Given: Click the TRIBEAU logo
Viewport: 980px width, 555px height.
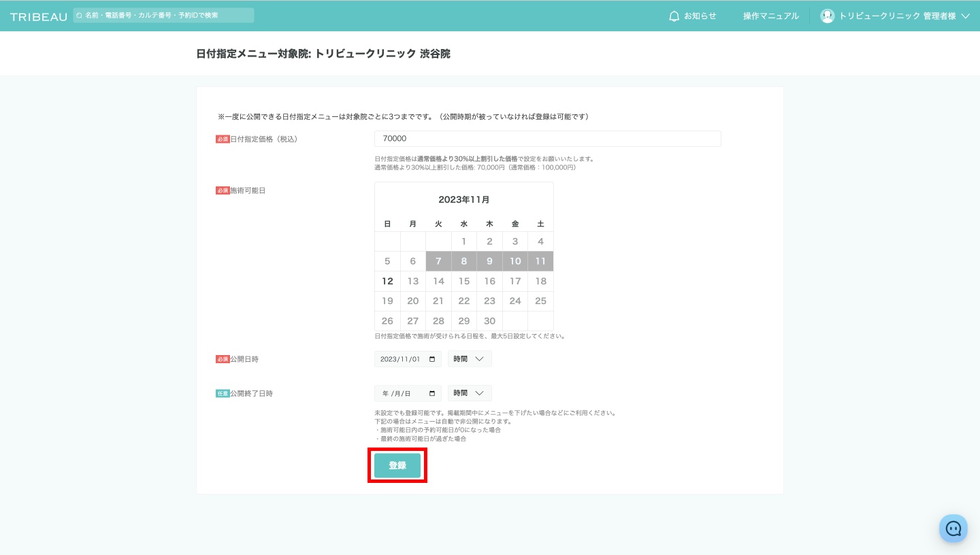Looking at the screenshot, I should [x=39, y=16].
